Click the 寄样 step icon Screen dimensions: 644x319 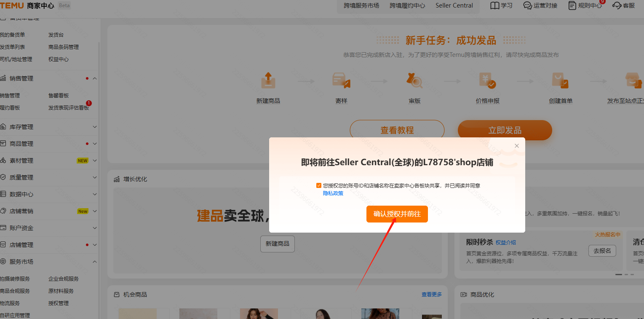[x=341, y=80]
